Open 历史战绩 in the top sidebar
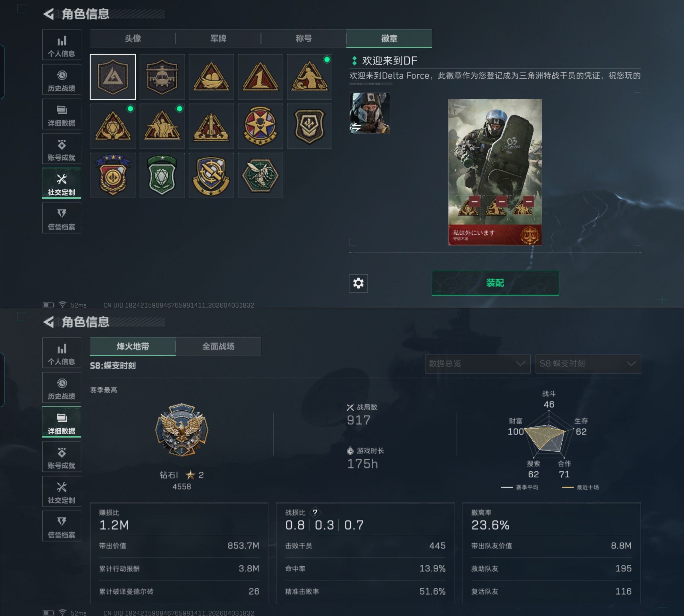The height and width of the screenshot is (616, 684). pyautogui.click(x=62, y=80)
